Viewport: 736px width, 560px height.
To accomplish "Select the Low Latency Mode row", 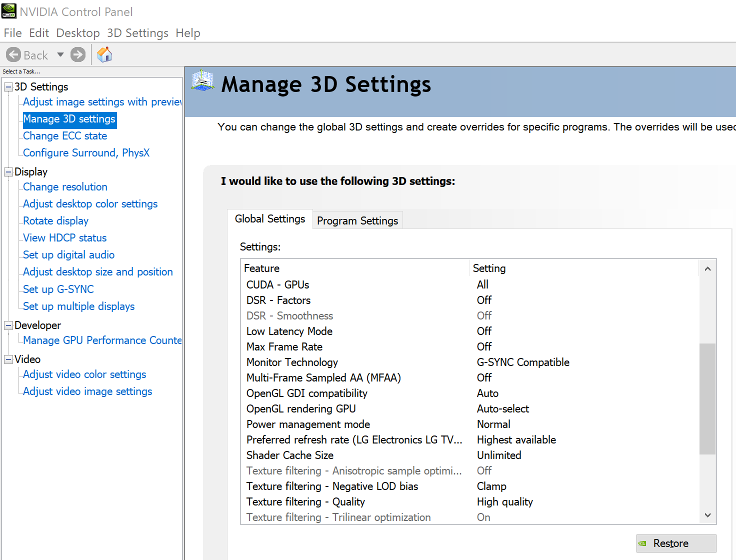I will pyautogui.click(x=469, y=331).
